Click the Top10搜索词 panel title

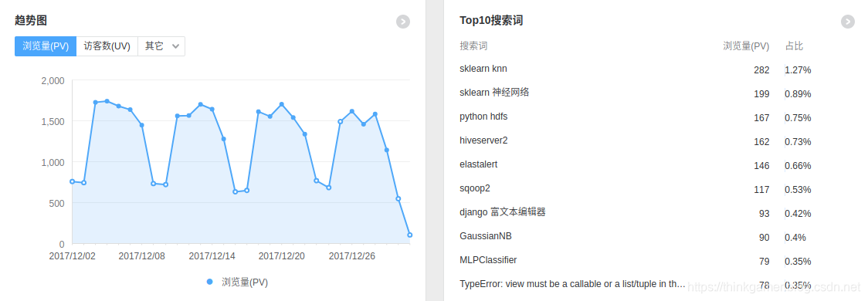[x=491, y=21]
